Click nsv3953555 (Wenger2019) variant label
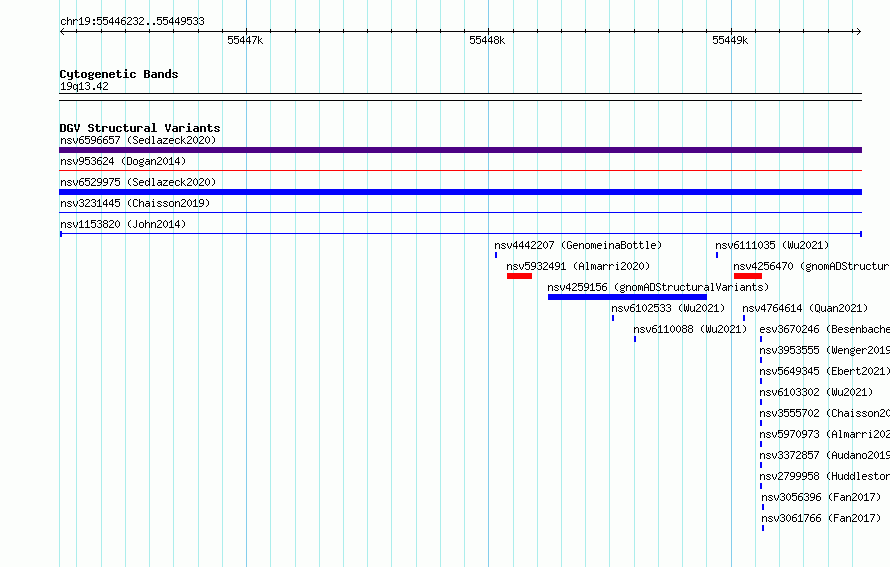The height and width of the screenshot is (567, 890). click(x=825, y=350)
